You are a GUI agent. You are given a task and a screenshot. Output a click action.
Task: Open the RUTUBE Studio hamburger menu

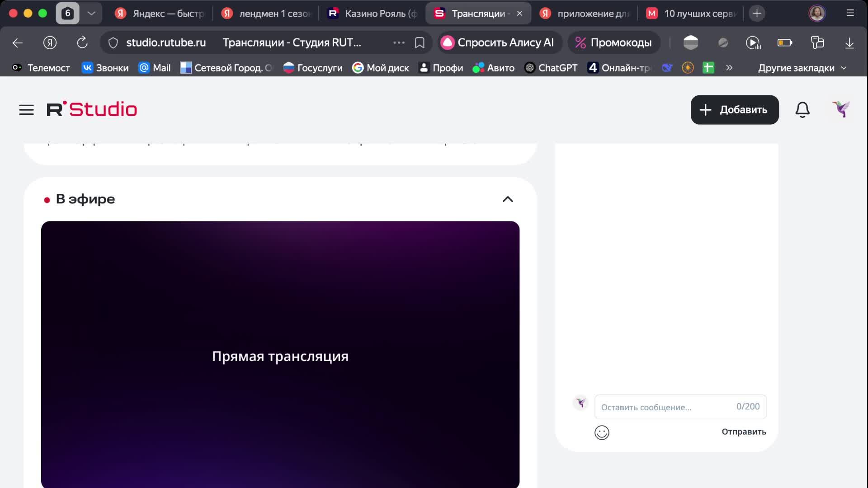click(26, 109)
